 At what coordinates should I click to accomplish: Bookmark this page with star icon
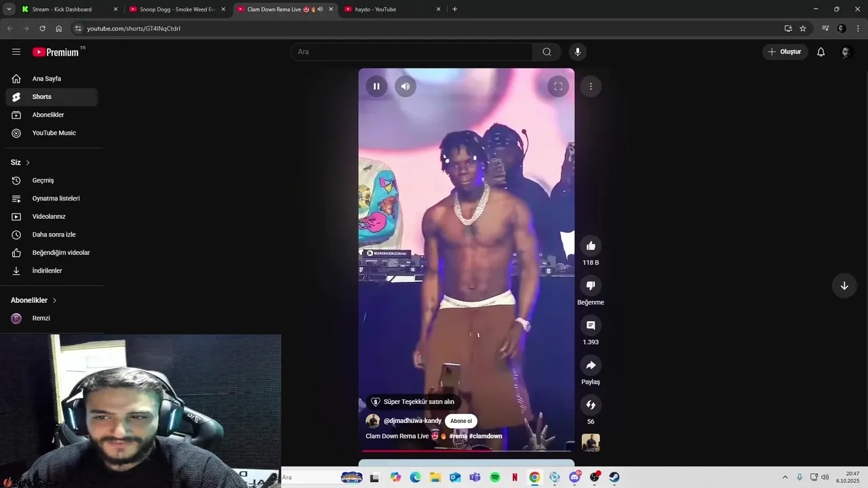[803, 28]
